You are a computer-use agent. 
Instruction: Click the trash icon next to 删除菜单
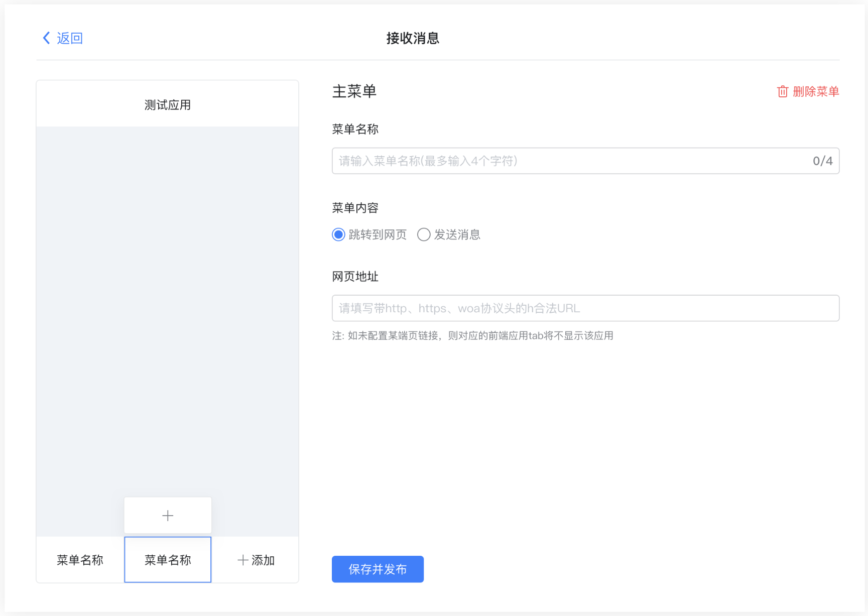click(783, 91)
